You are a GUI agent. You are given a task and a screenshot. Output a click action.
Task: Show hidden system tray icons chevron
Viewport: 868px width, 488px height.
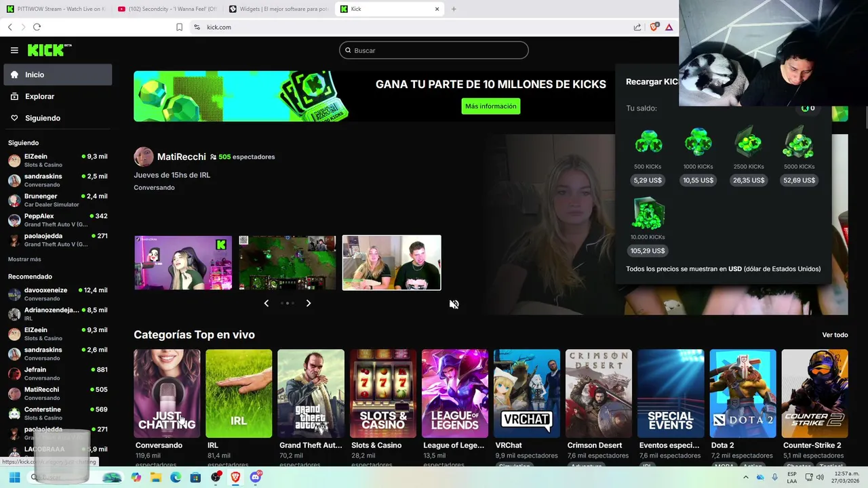(x=747, y=477)
